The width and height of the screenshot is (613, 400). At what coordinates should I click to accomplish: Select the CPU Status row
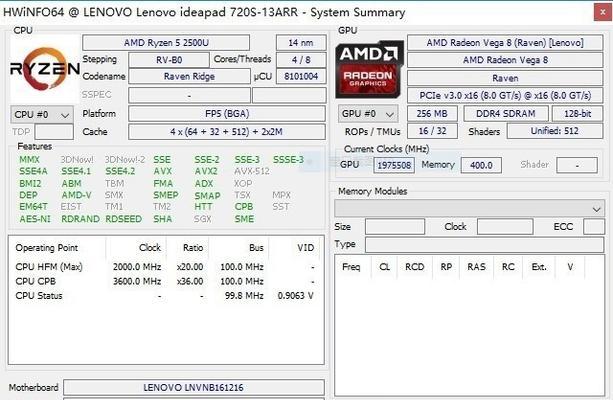click(x=166, y=296)
